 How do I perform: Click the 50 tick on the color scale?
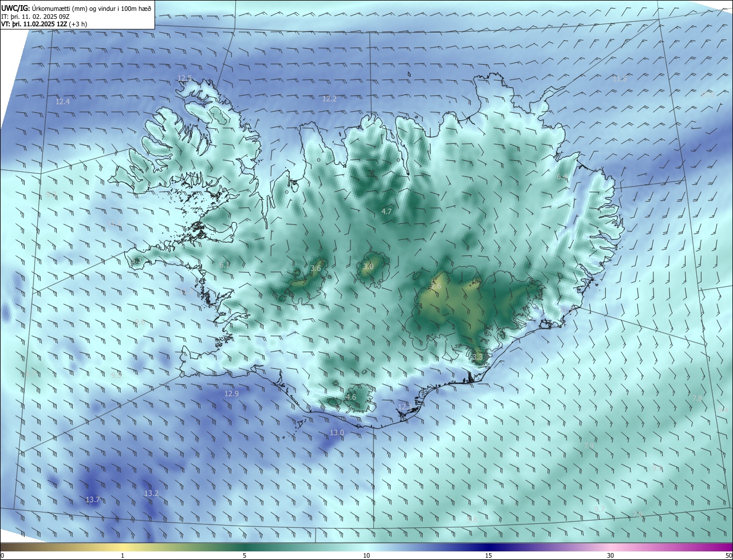[729, 555]
